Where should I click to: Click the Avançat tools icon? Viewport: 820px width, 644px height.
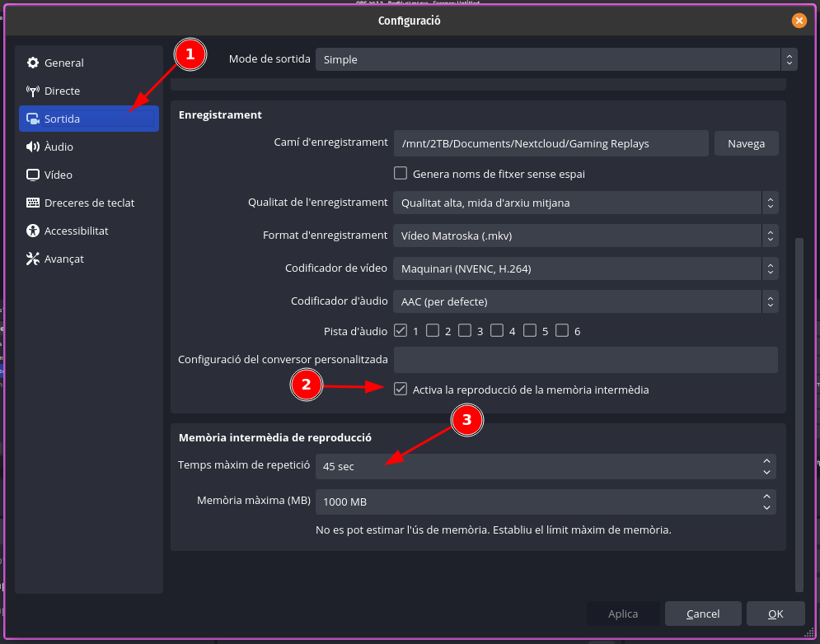(33, 259)
